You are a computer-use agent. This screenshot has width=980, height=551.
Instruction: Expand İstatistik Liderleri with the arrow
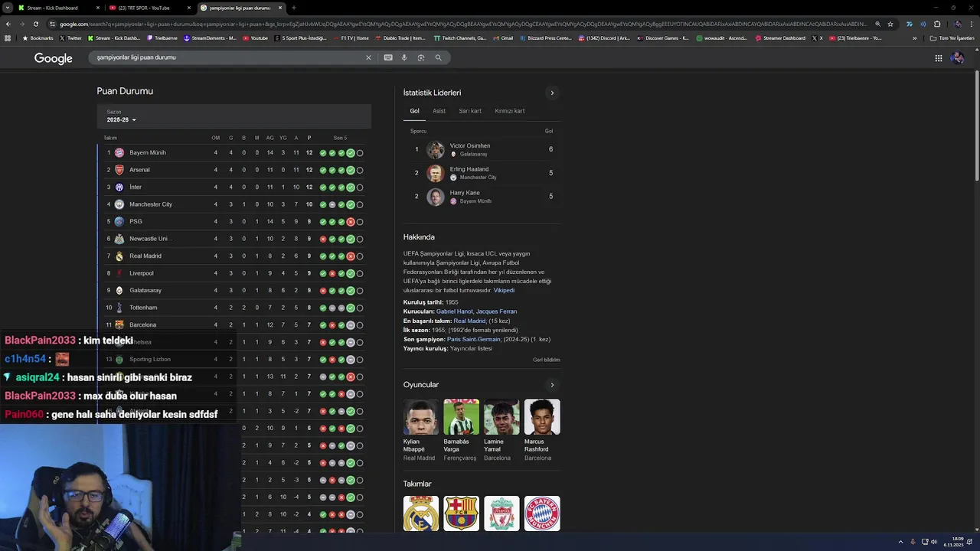click(x=552, y=93)
